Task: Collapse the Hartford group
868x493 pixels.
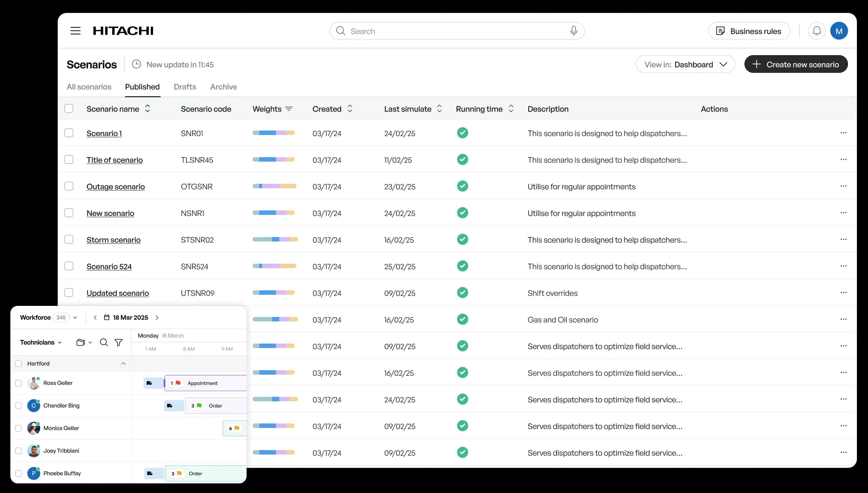Action: [123, 364]
